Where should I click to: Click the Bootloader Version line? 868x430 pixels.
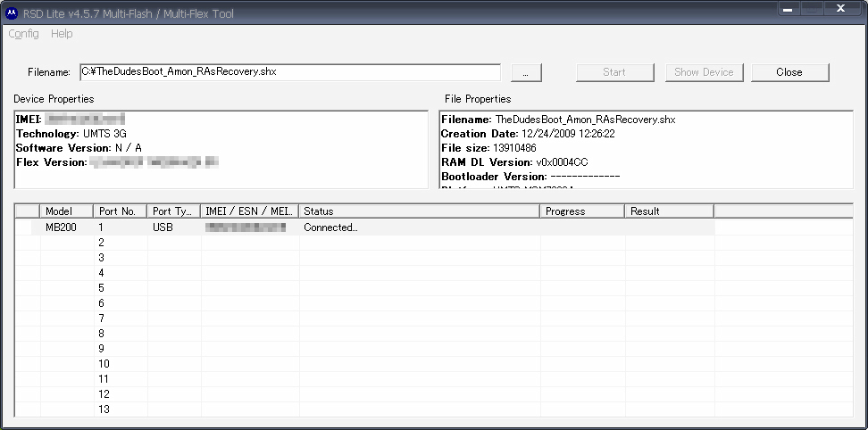(x=530, y=177)
